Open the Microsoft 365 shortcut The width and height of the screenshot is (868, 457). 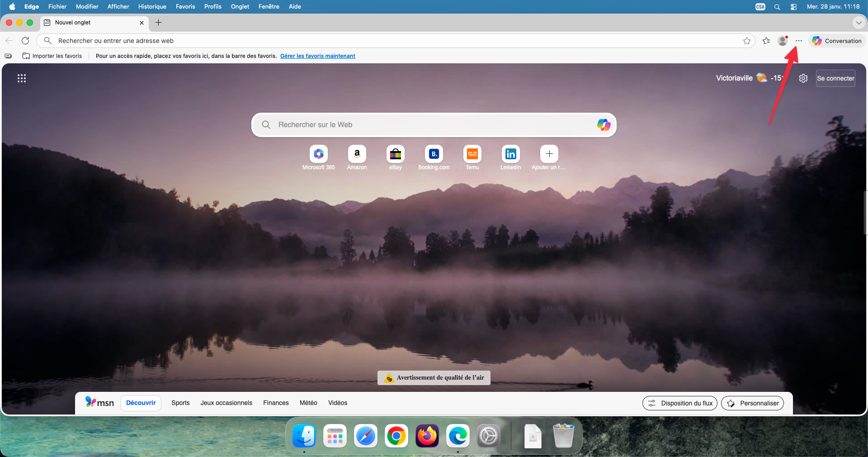[319, 157]
